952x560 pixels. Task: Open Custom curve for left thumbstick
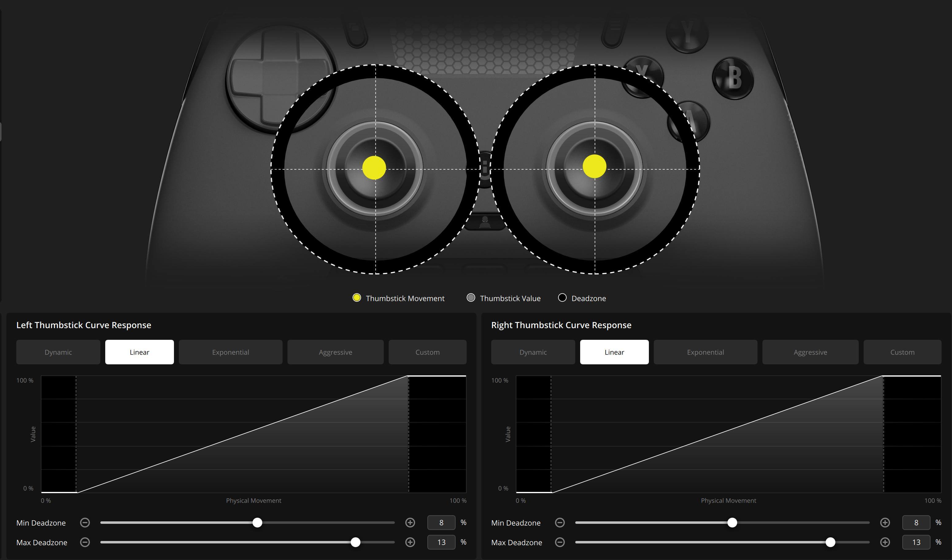pos(427,352)
